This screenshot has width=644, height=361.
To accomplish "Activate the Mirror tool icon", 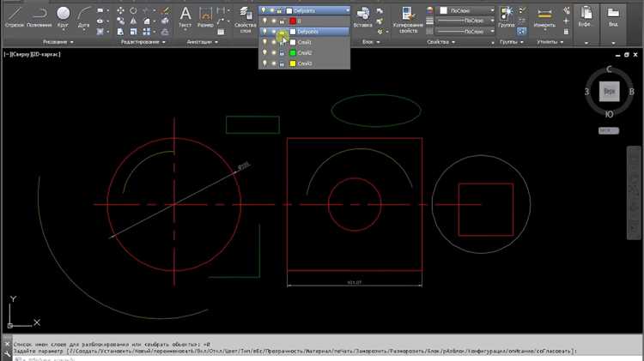I will coord(133,21).
